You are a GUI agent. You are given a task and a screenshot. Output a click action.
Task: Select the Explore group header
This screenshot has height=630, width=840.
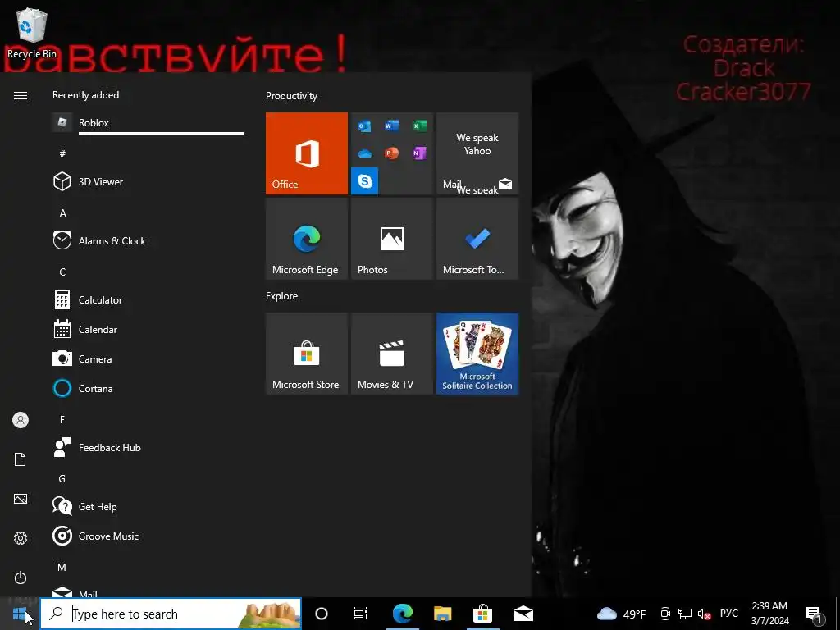pyautogui.click(x=282, y=295)
